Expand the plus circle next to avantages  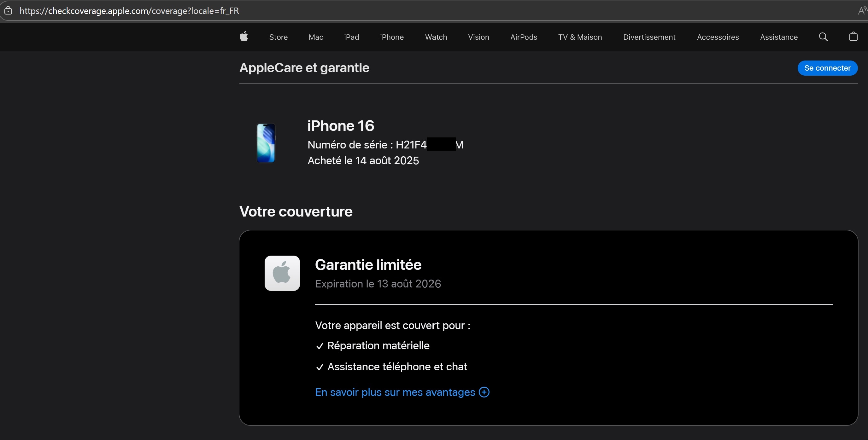pos(484,392)
